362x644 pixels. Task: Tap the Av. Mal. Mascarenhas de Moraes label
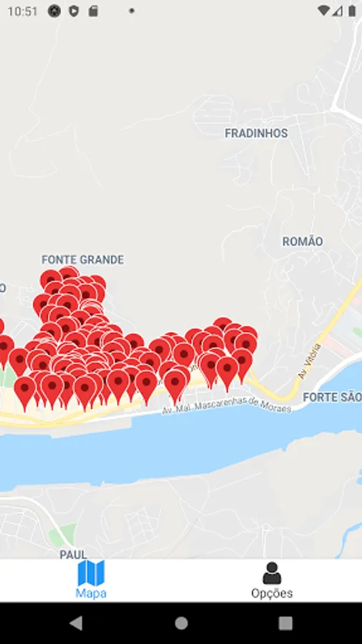tap(227, 406)
